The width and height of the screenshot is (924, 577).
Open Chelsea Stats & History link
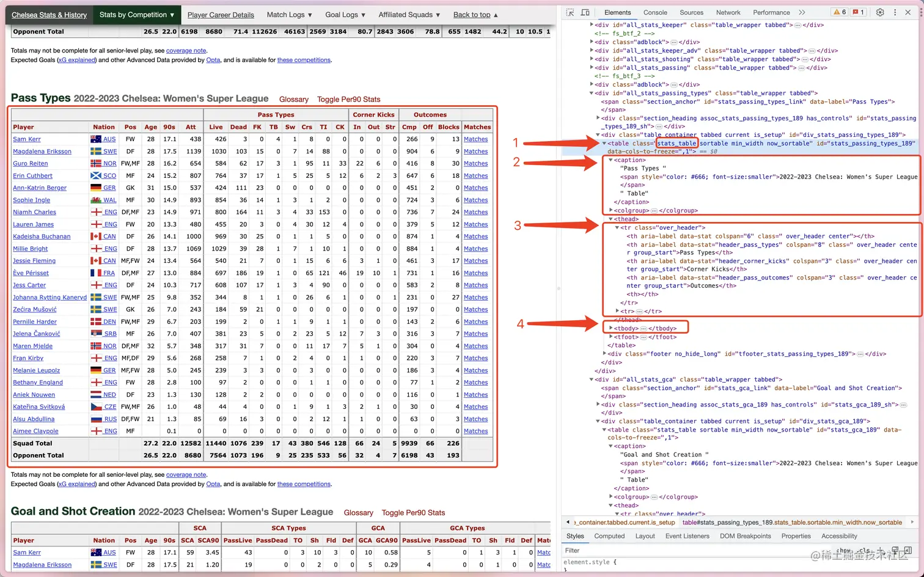pyautogui.click(x=50, y=15)
